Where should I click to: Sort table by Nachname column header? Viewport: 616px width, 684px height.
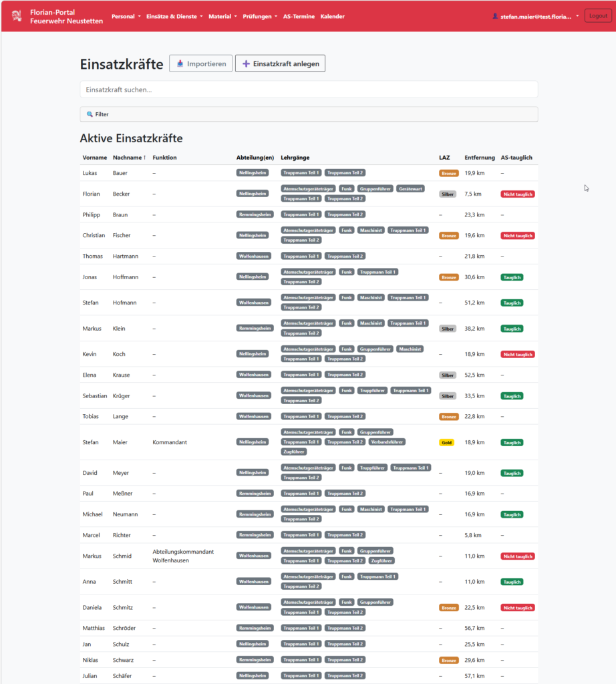pos(130,158)
